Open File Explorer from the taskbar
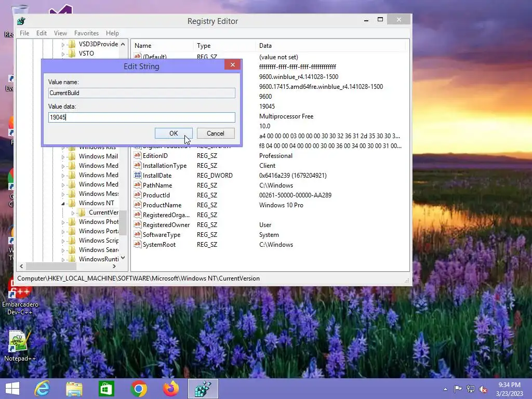 coord(74,389)
